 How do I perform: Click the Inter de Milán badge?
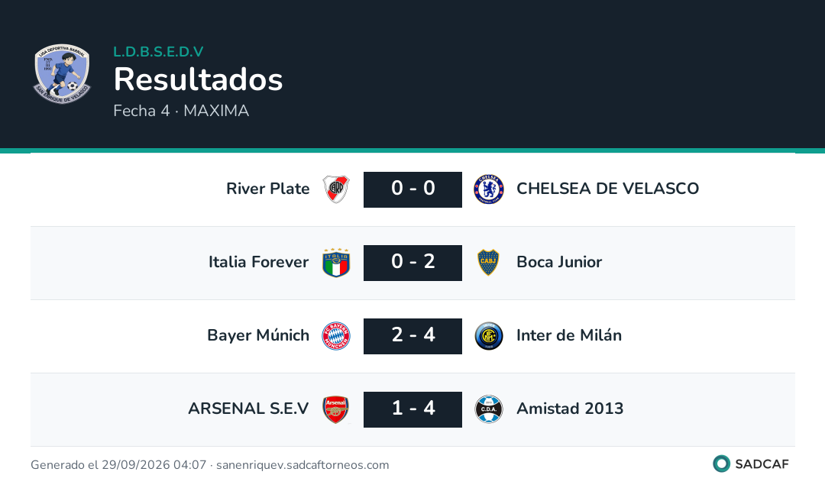tap(489, 336)
